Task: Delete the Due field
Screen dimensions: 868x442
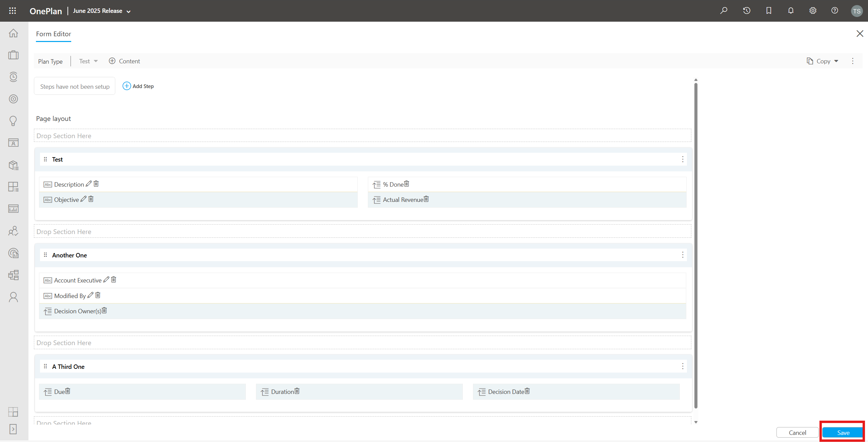Action: coord(67,391)
